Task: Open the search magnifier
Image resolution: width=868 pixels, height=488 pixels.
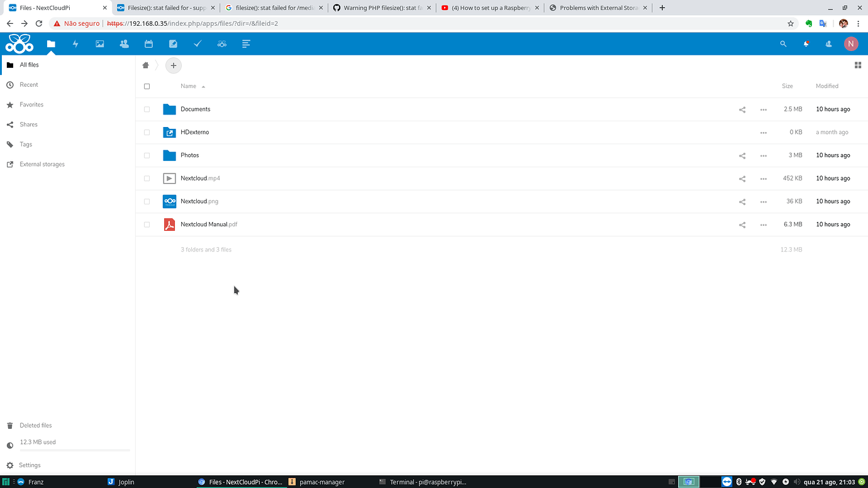Action: 783,43
